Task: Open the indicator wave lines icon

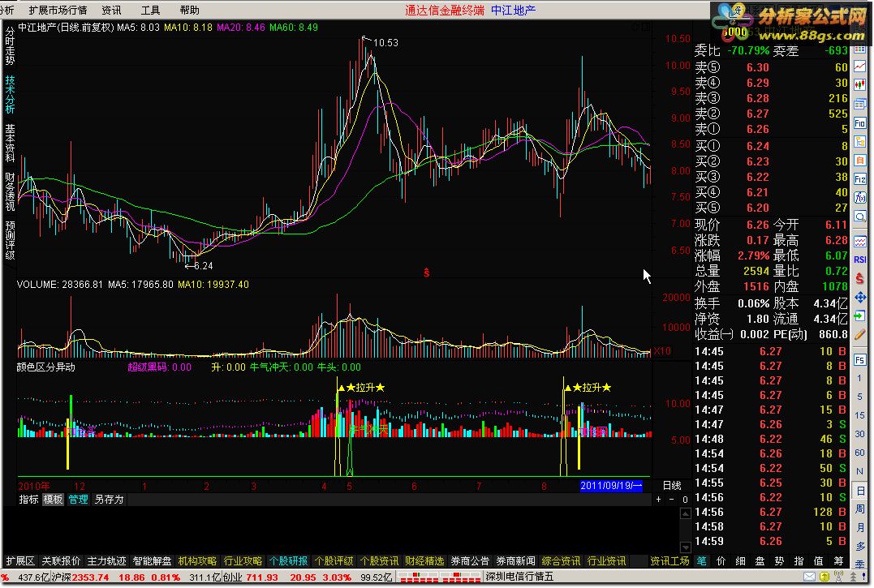Action: tap(860, 241)
